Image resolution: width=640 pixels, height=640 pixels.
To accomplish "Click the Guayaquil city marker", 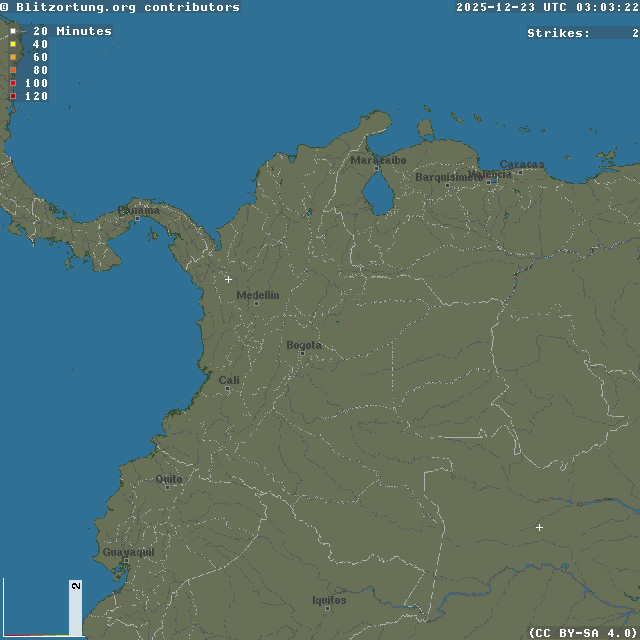I will [125, 560].
